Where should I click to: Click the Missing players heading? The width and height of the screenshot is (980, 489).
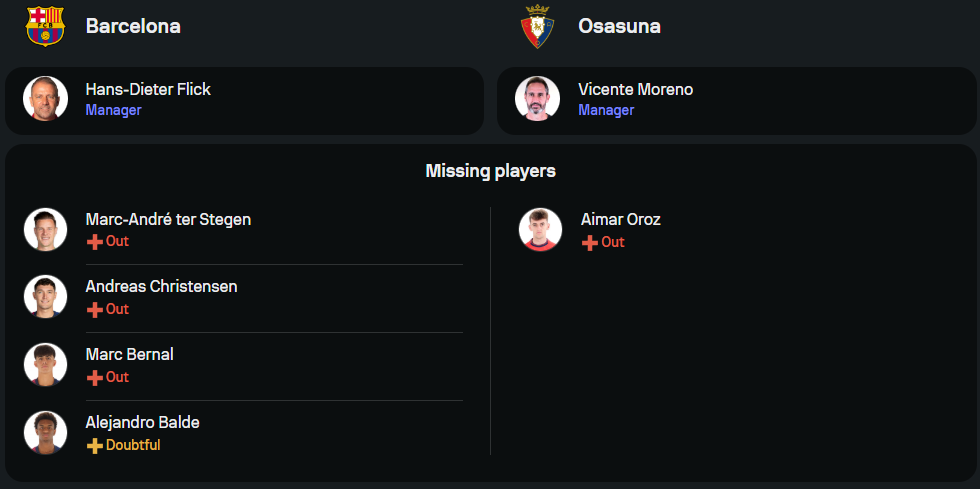490,171
